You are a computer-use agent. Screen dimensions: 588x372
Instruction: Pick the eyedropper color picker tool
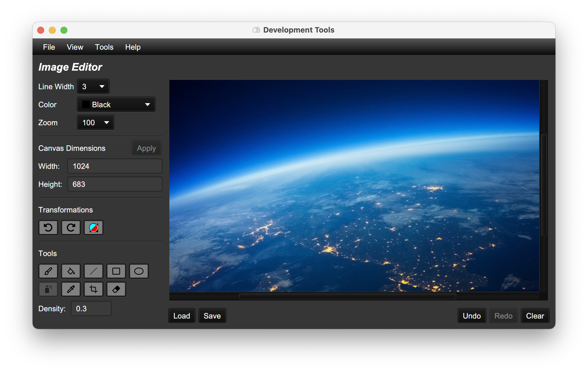pos(71,289)
